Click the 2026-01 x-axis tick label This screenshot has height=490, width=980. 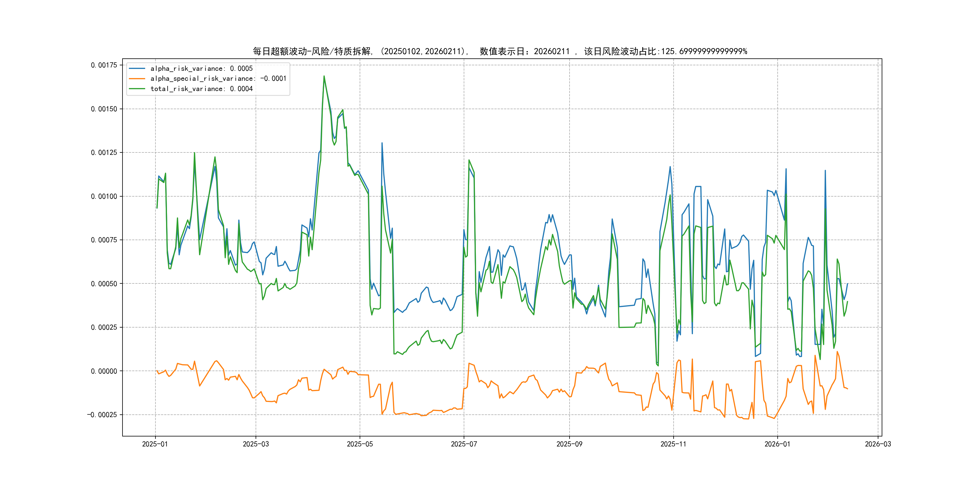tap(777, 444)
